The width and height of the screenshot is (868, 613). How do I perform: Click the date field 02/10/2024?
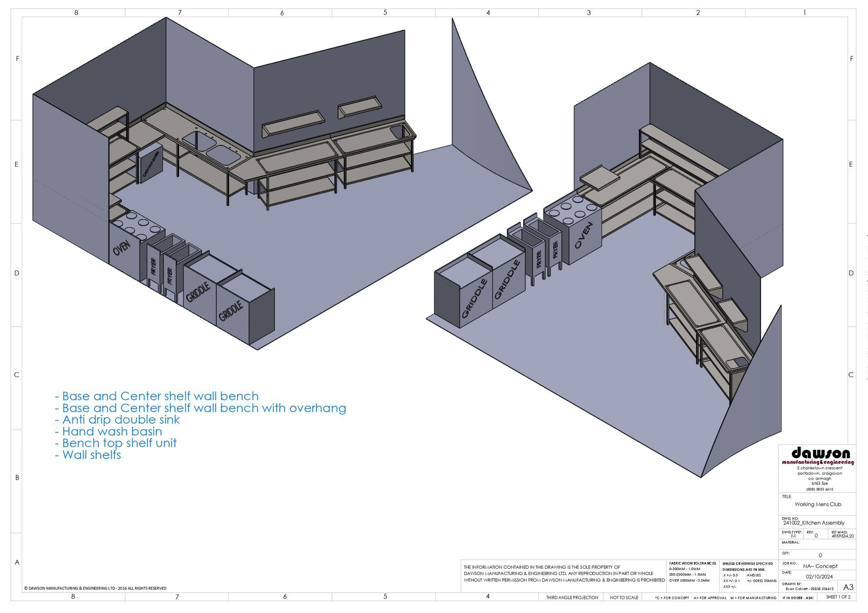click(819, 576)
